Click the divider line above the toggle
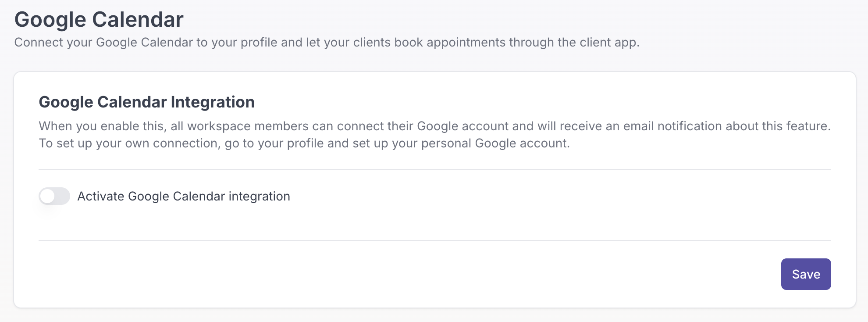This screenshot has width=868, height=322. [x=434, y=169]
